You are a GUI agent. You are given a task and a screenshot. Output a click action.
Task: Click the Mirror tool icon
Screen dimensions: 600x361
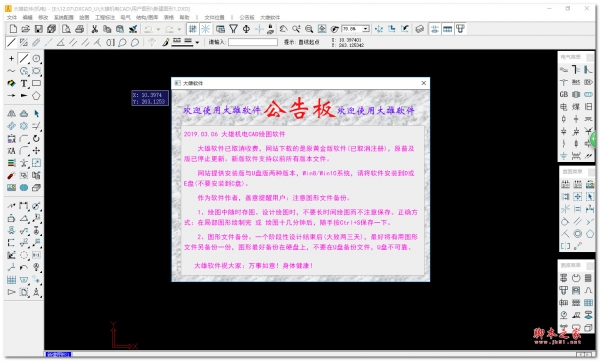pos(11,114)
